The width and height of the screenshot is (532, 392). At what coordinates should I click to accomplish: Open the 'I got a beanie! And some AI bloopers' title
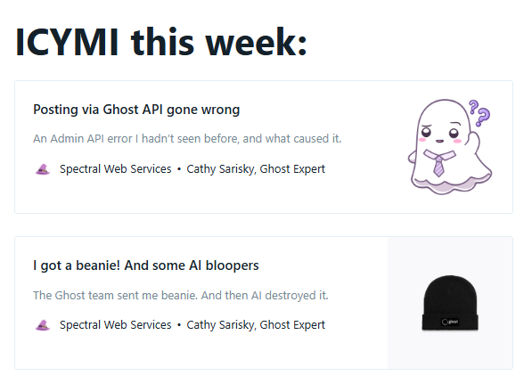point(146,265)
